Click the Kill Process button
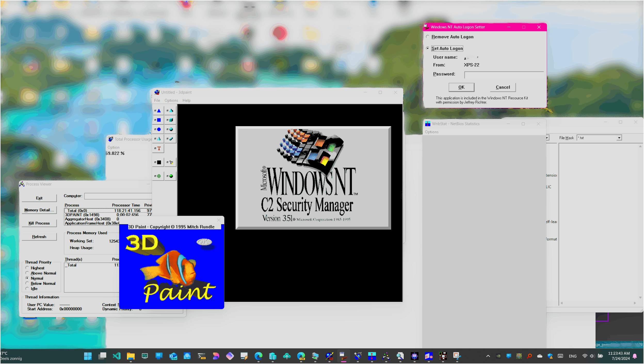644x364 pixels. click(x=39, y=223)
